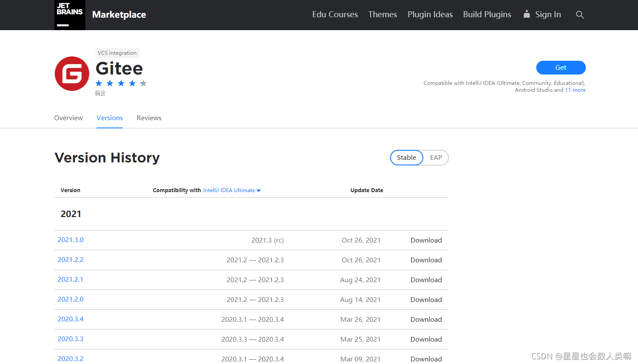Screen dimensions: 638x364
Task: Download version 2021.2.2
Action: click(x=426, y=260)
